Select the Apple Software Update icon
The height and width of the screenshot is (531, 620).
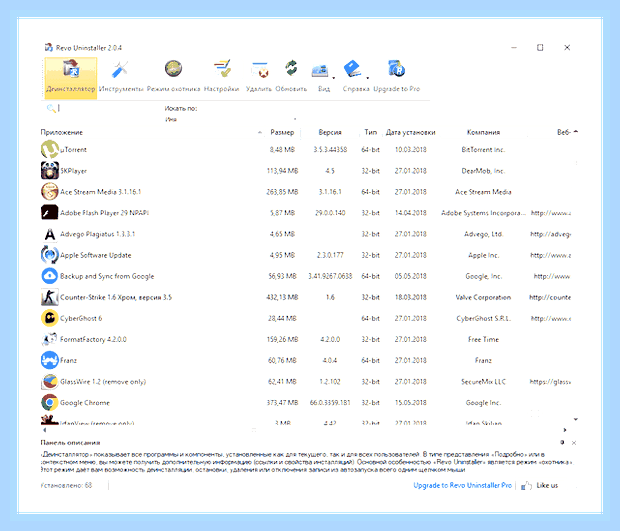pyautogui.click(x=49, y=255)
